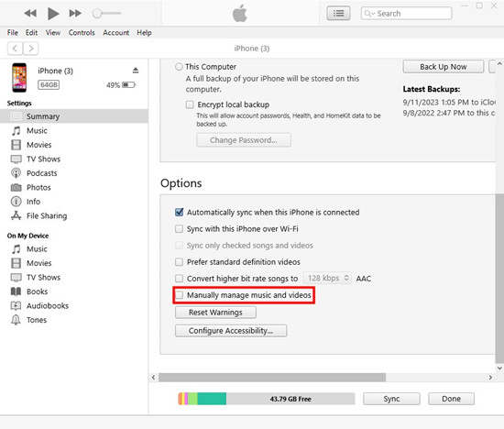Open the 128 kbps bitrate dropdown

(327, 278)
